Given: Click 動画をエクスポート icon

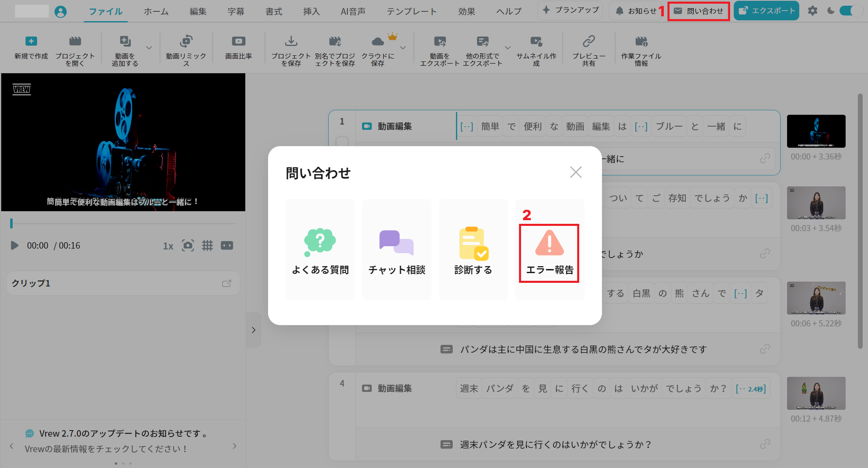Looking at the screenshot, I should click(x=440, y=41).
